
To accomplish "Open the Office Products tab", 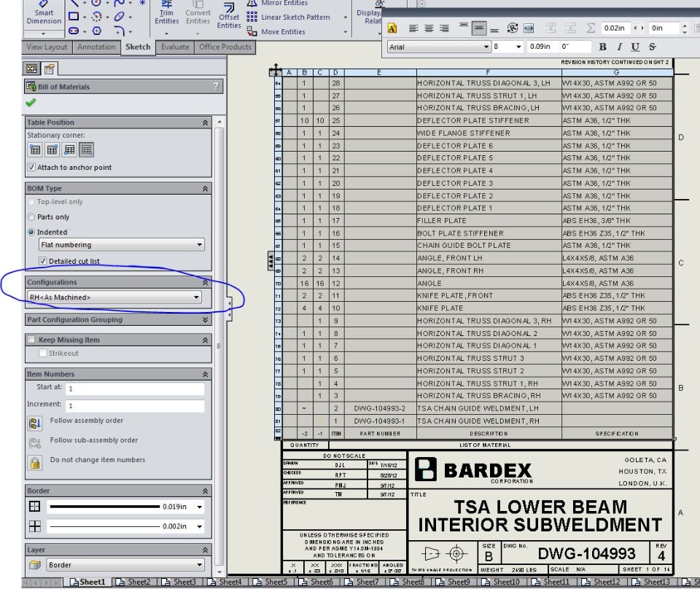I will pyautogui.click(x=225, y=47).
